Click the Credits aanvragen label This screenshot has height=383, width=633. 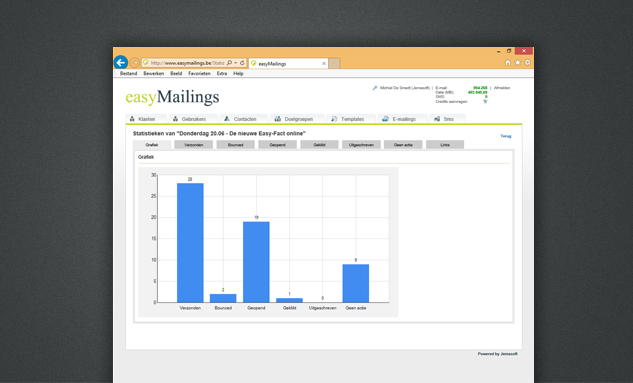451,102
